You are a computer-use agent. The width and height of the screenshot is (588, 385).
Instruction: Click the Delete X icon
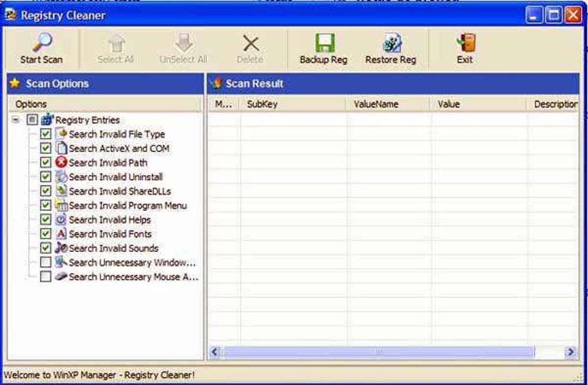[251, 43]
